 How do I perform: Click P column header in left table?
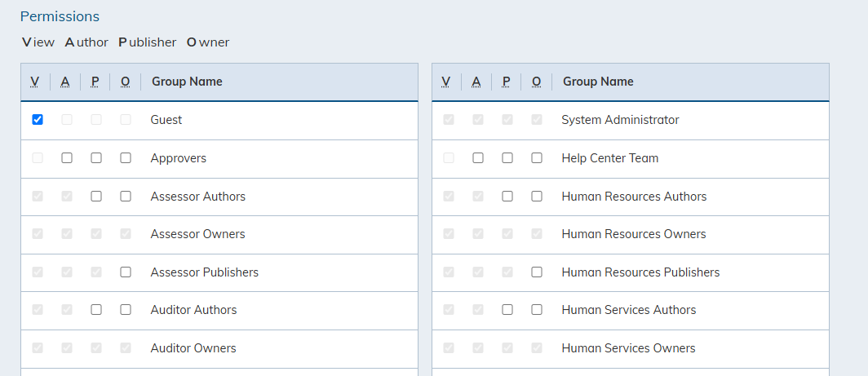coord(95,82)
